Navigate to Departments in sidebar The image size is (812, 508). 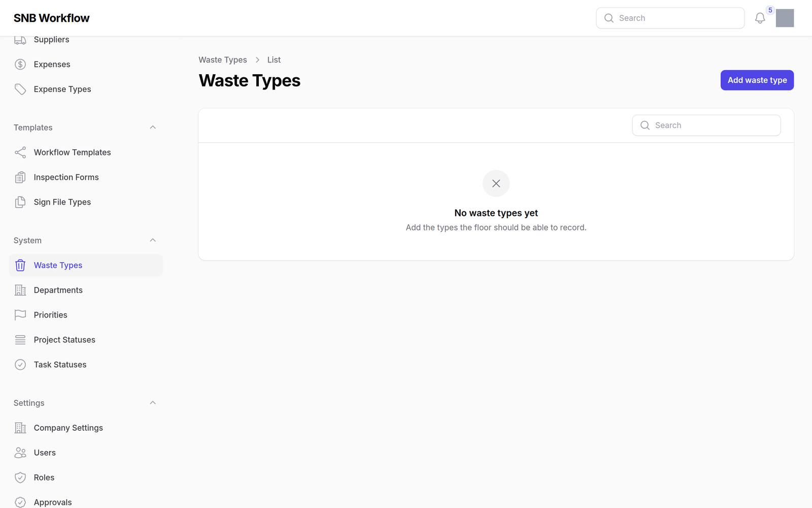click(x=86, y=290)
